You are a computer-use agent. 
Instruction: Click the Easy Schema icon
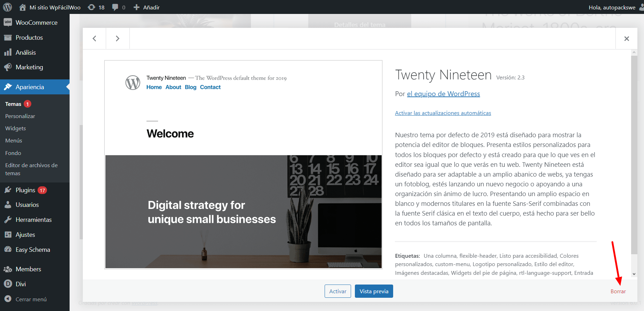pyautogui.click(x=8, y=249)
